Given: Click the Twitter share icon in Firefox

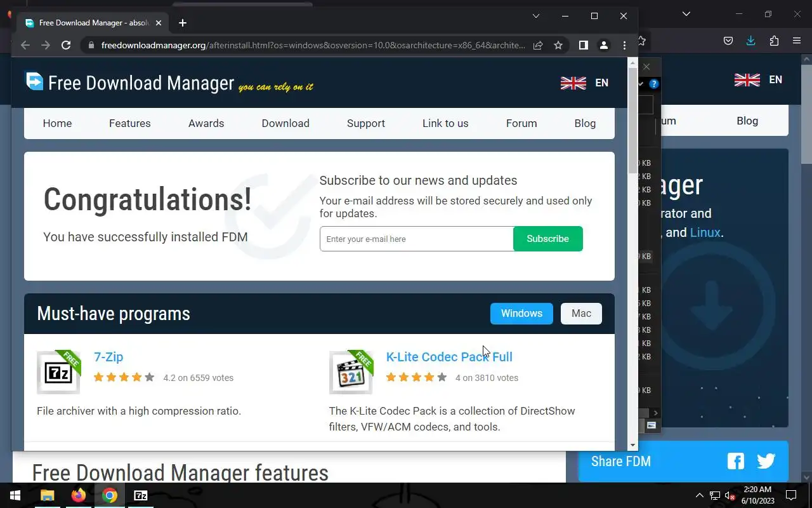Looking at the screenshot, I should [766, 461].
